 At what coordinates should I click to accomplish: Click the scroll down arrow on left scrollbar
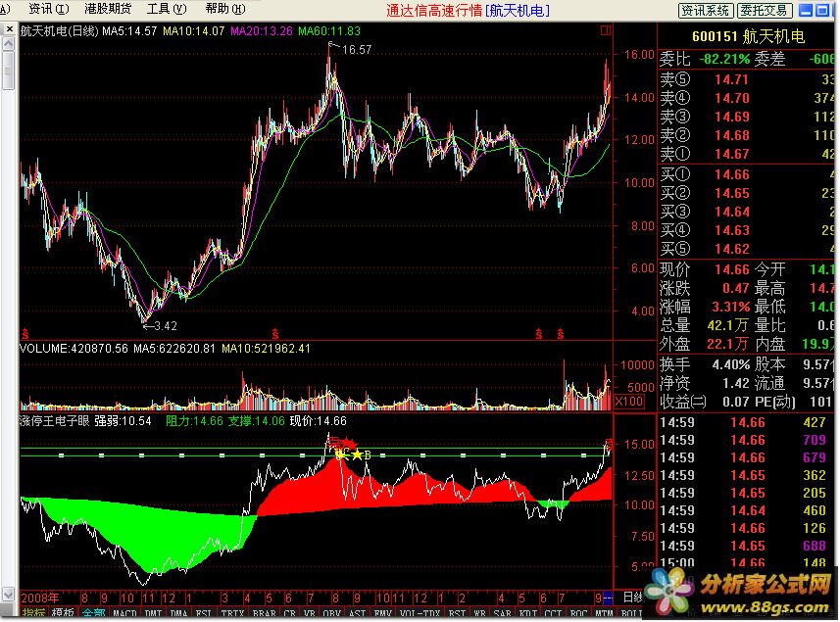click(x=8, y=595)
